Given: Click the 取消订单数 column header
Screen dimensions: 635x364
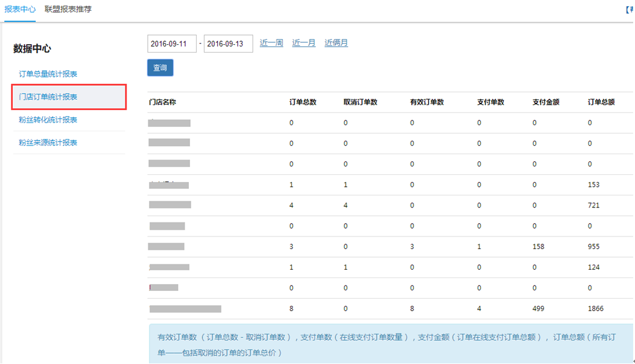Looking at the screenshot, I should tap(360, 102).
